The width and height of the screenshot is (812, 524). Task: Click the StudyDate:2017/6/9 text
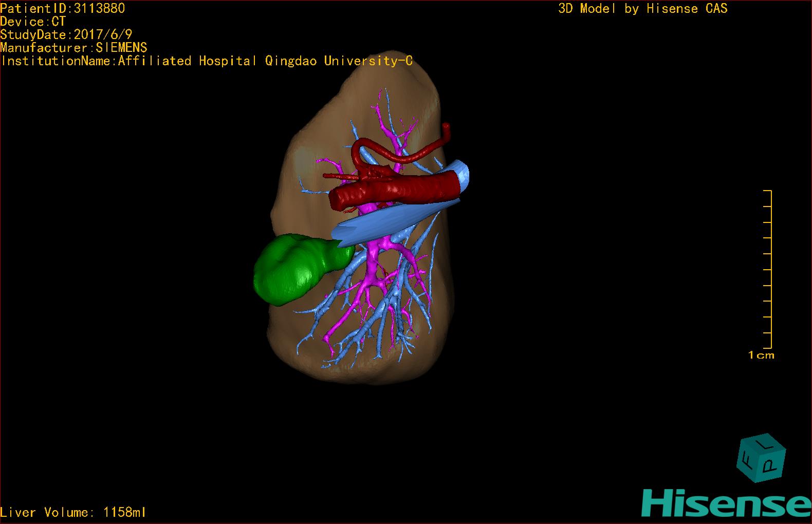(x=66, y=34)
